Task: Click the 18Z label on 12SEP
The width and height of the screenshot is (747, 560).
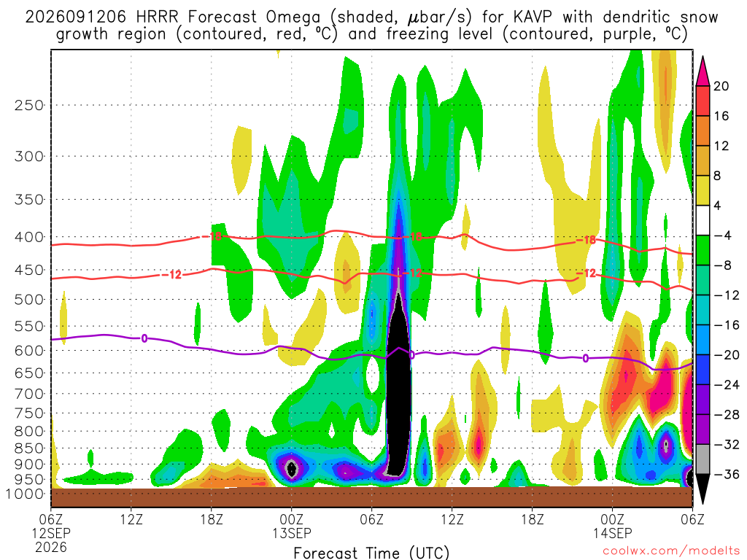Action: coord(211,519)
